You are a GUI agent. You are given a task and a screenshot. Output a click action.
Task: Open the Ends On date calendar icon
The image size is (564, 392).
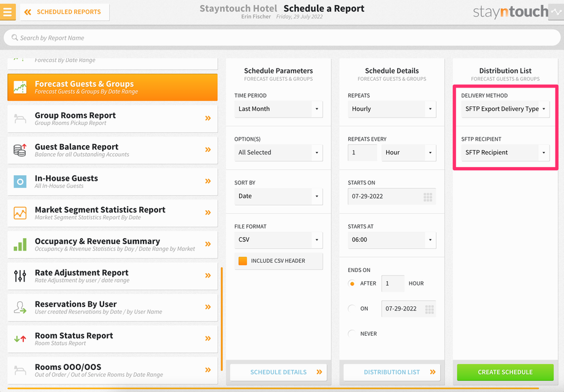(430, 309)
